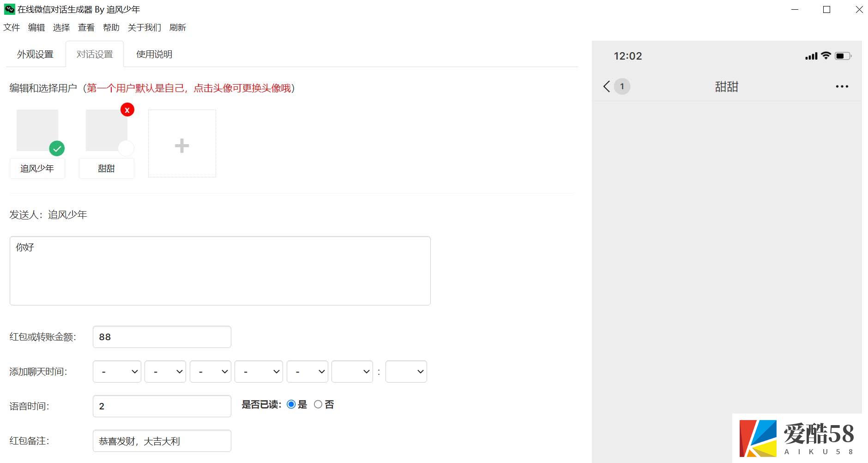Click the back arrow in phone preview

coord(607,86)
